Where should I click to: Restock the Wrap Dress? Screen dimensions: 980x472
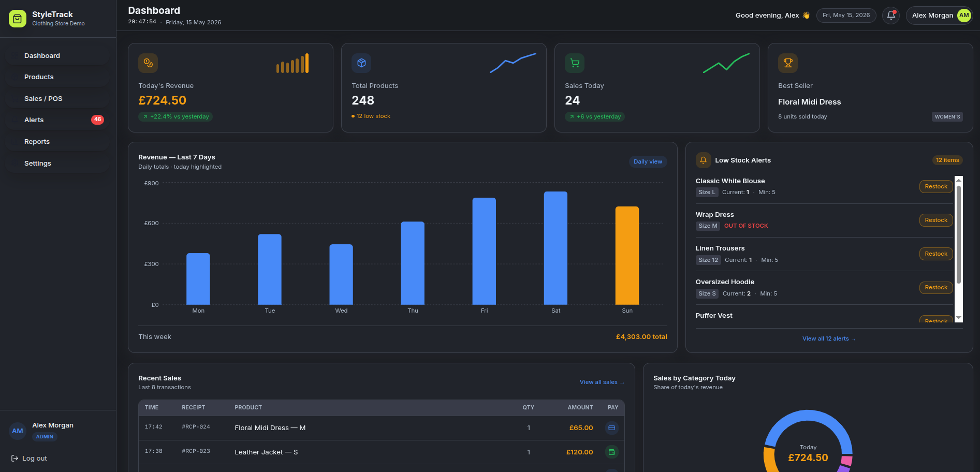click(x=936, y=220)
